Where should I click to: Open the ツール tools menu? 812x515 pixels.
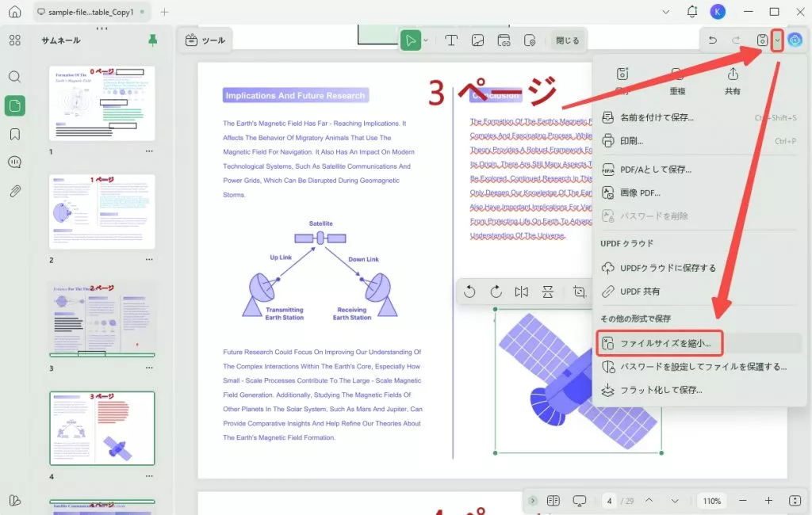point(205,40)
